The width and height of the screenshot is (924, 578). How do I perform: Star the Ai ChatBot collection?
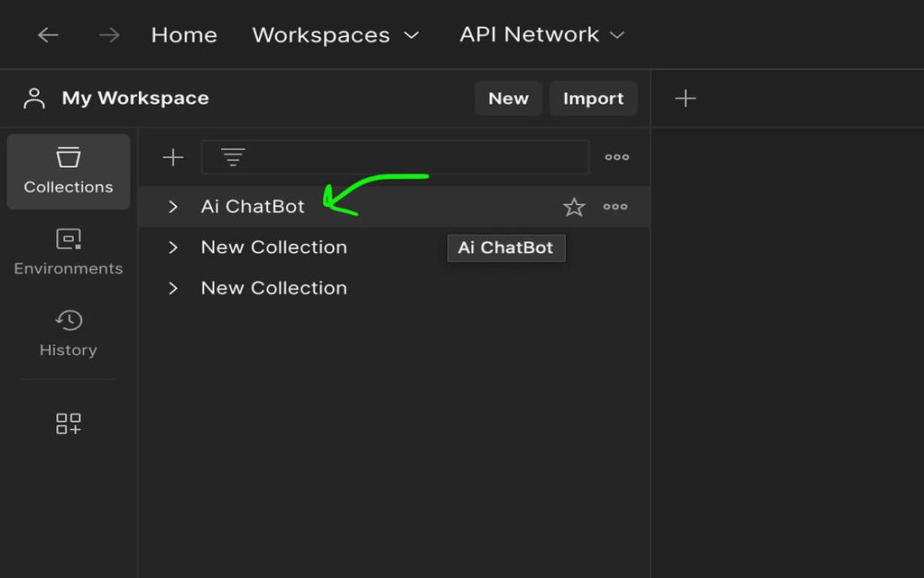point(574,208)
